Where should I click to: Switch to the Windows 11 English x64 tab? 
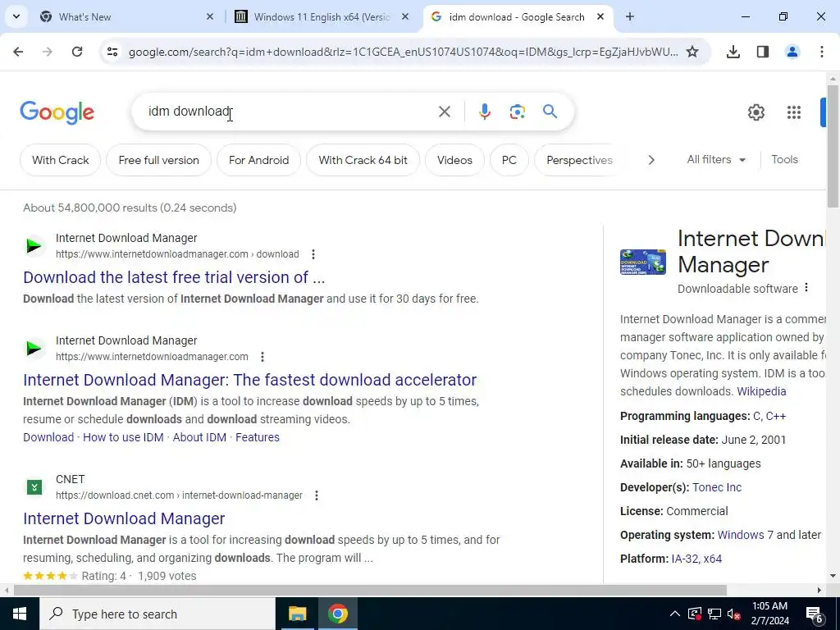[322, 16]
